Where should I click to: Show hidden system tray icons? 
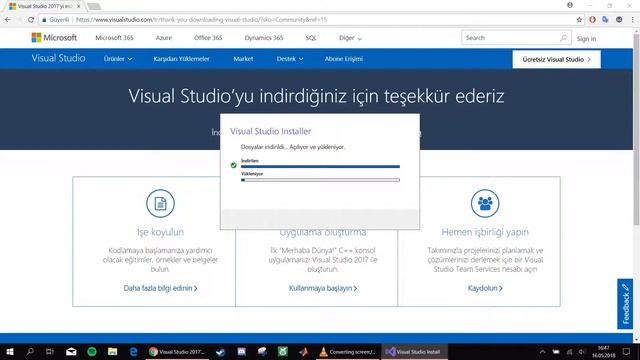coord(542,351)
